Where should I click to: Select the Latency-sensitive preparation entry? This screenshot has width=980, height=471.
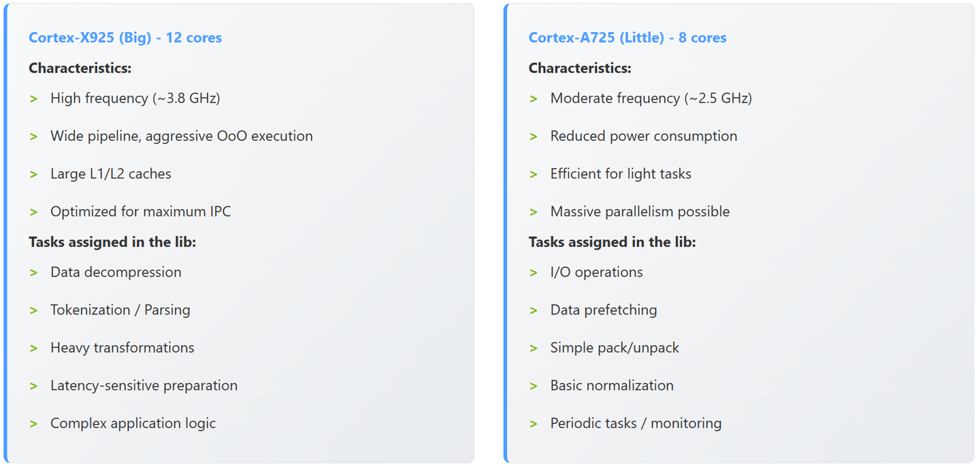pos(144,385)
